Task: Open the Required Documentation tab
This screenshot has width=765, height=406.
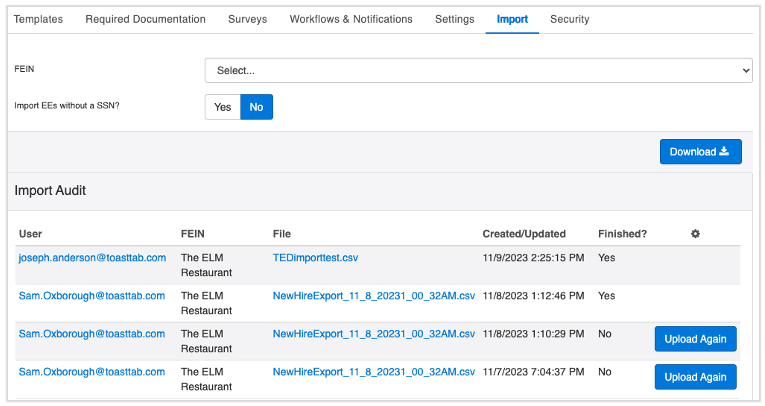Action: (x=145, y=19)
